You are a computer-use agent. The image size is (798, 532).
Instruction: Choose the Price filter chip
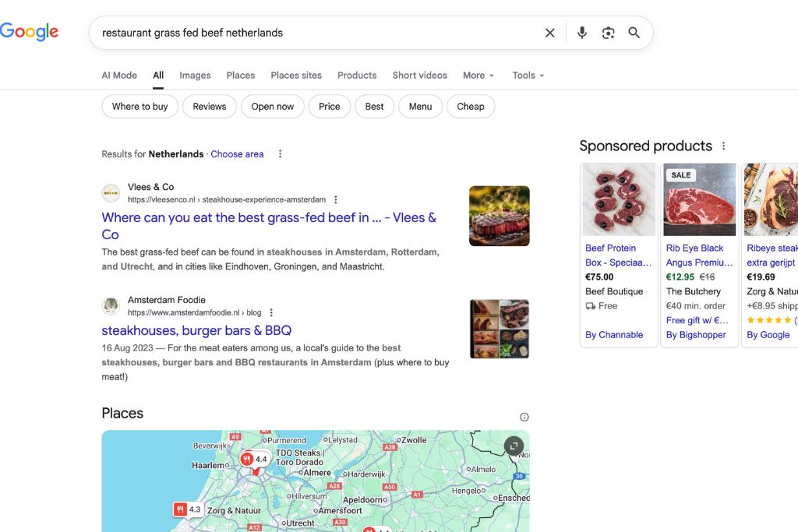pyautogui.click(x=330, y=106)
